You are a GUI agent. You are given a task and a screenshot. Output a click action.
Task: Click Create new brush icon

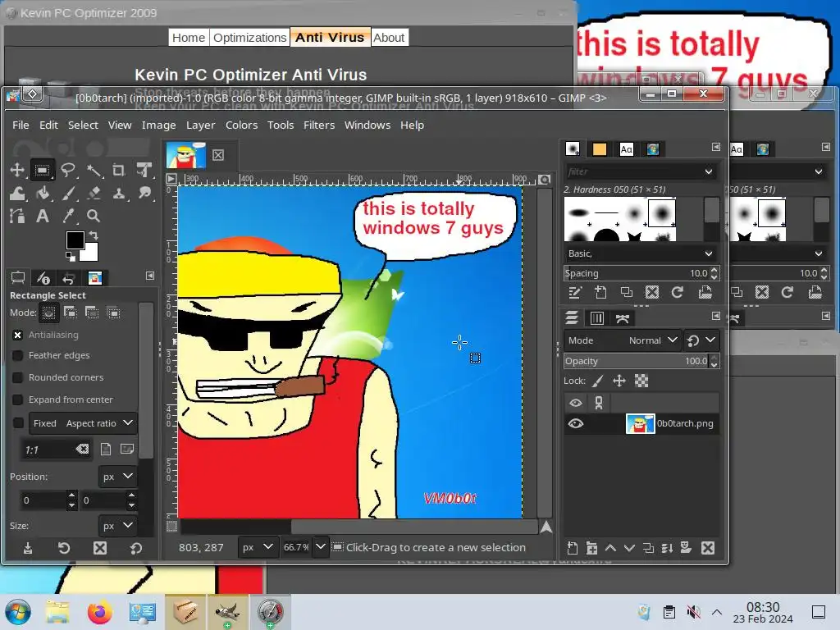coord(600,293)
